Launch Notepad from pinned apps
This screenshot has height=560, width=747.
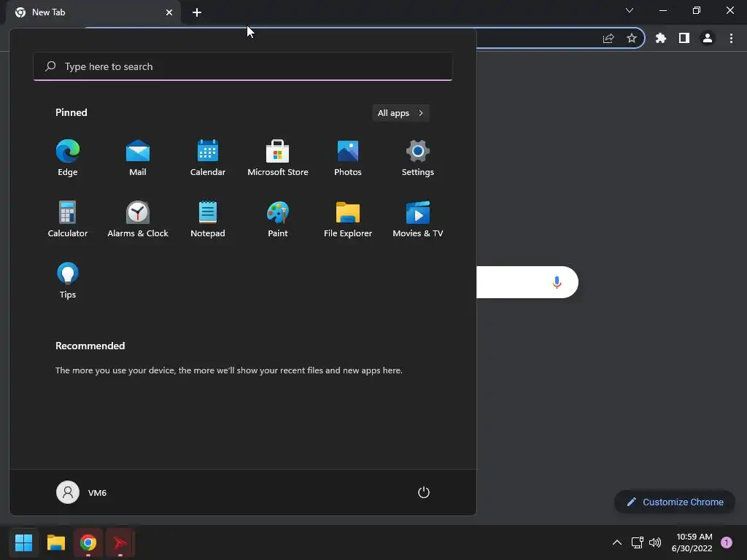(208, 219)
